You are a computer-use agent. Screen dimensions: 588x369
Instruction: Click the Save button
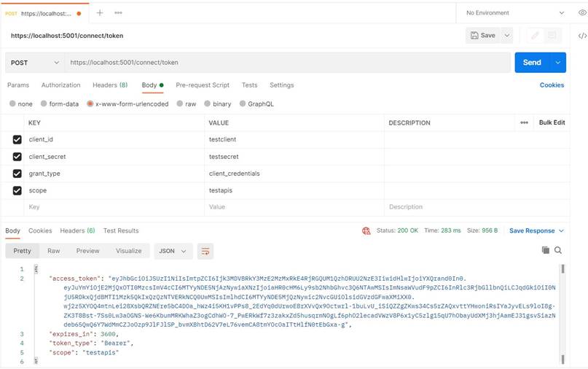click(x=483, y=35)
